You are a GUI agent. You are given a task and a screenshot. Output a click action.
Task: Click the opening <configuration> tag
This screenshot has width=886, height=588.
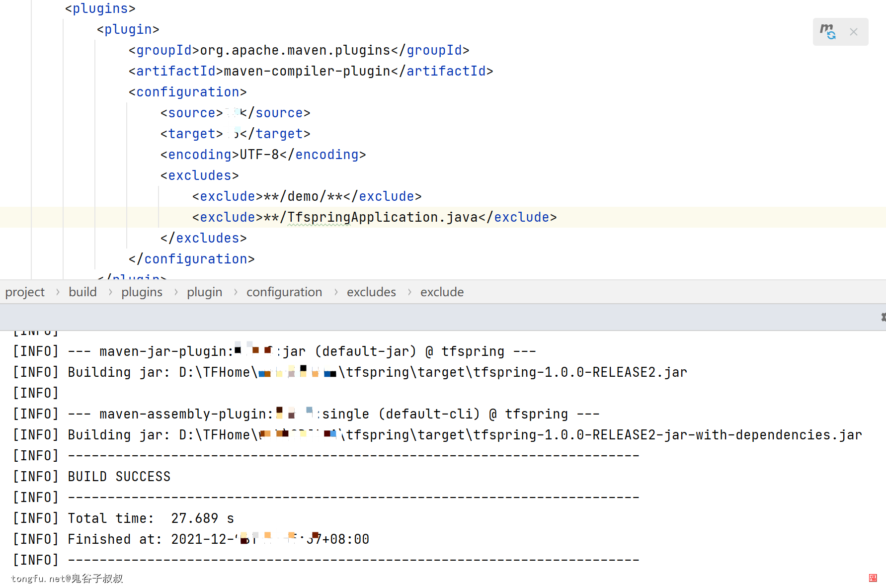(x=187, y=92)
